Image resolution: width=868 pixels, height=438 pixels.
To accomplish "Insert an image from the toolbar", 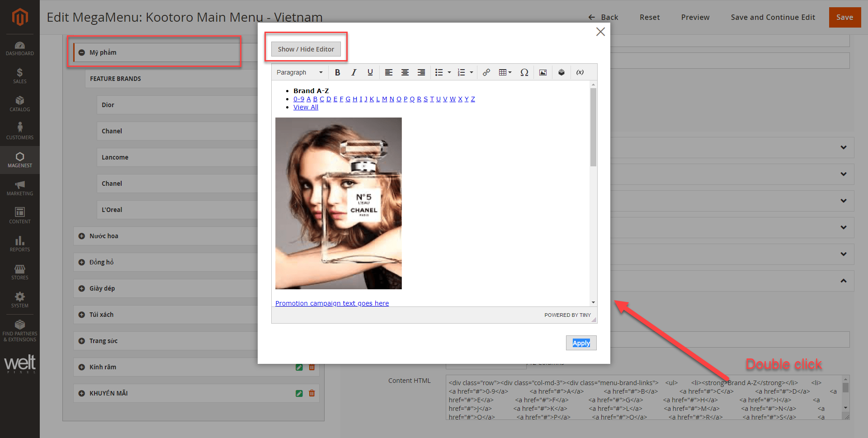I will (543, 72).
